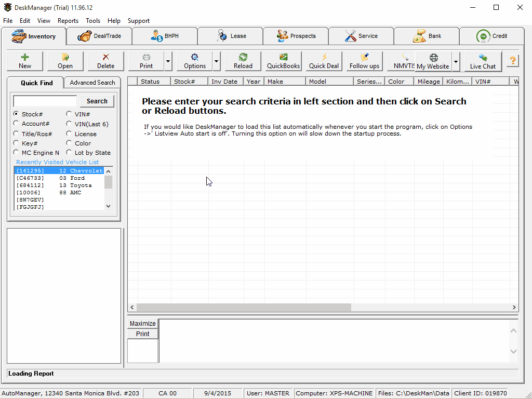Open the Credit tab
532x399 pixels.
tap(491, 36)
